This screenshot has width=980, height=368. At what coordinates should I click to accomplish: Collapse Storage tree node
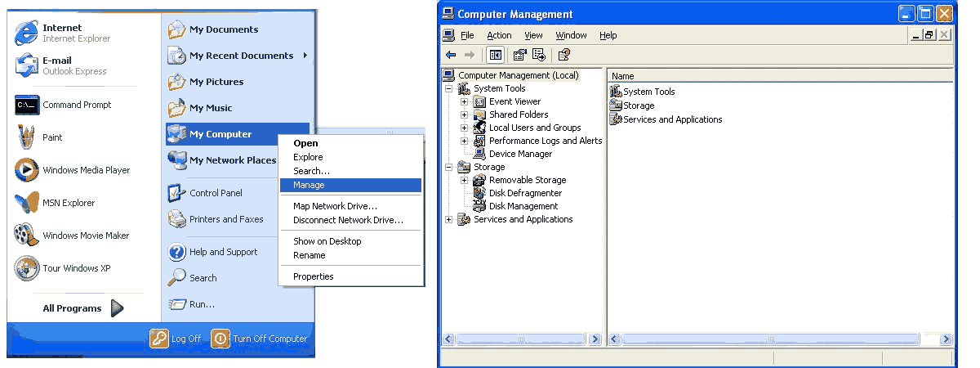448,167
